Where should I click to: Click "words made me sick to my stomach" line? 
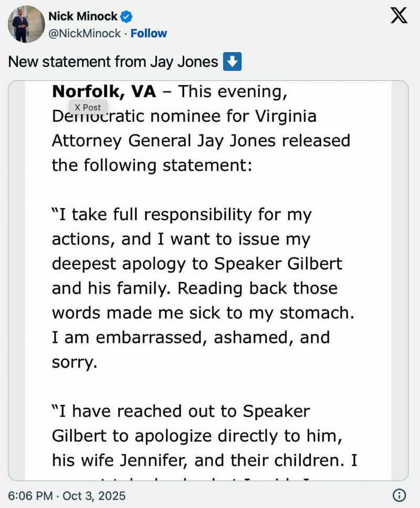tap(203, 313)
